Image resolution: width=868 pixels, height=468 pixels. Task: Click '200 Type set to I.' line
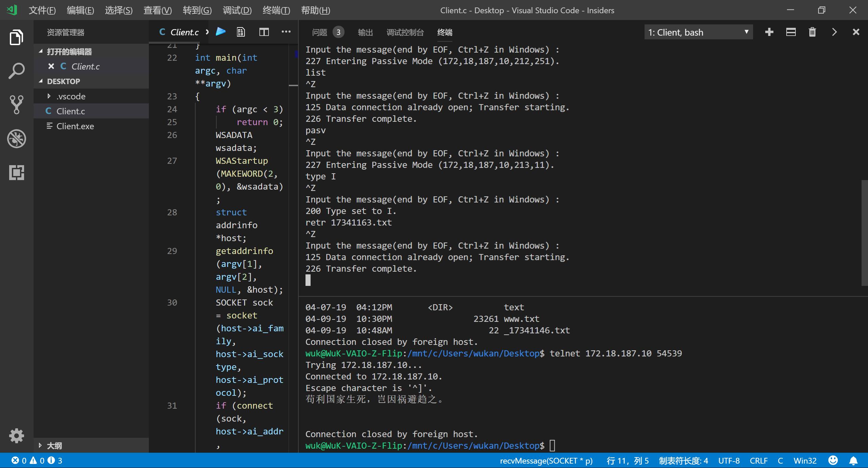coord(351,211)
